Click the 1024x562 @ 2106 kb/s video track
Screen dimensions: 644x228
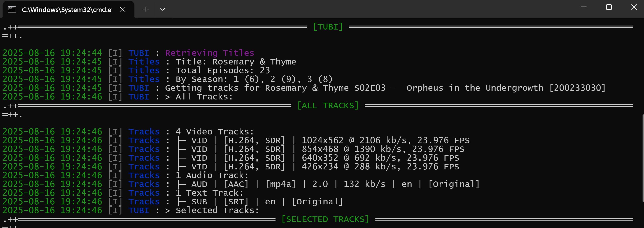tap(386, 140)
